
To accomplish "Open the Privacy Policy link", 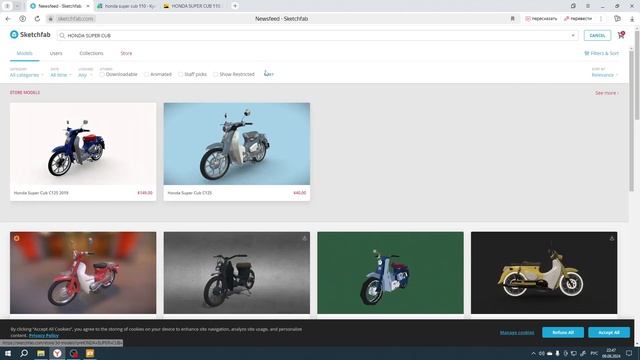I will point(44,336).
